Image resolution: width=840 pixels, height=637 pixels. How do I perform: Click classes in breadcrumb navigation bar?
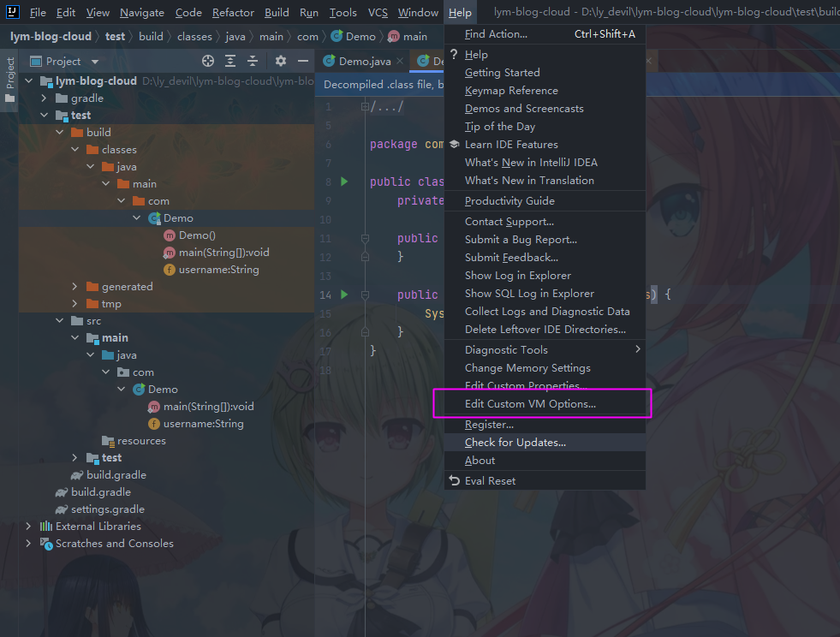tap(194, 37)
